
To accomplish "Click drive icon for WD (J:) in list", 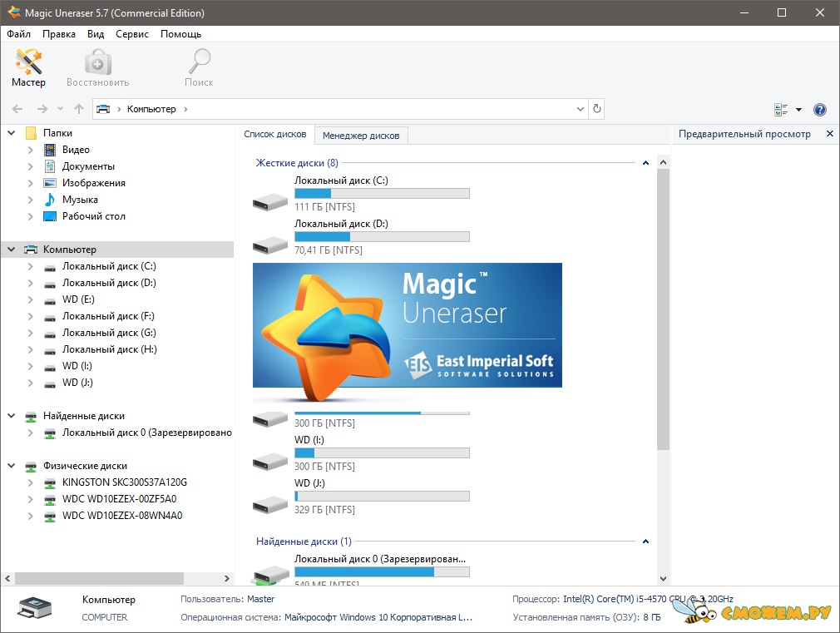I will click(270, 504).
